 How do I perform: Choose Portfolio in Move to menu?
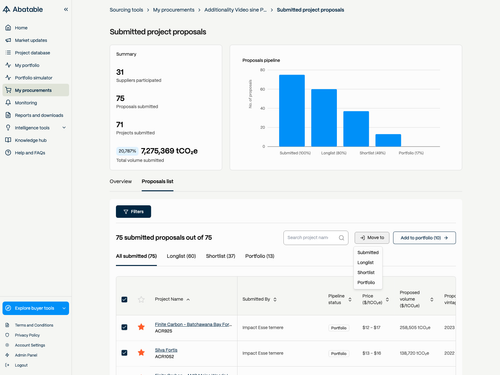[x=368, y=282]
